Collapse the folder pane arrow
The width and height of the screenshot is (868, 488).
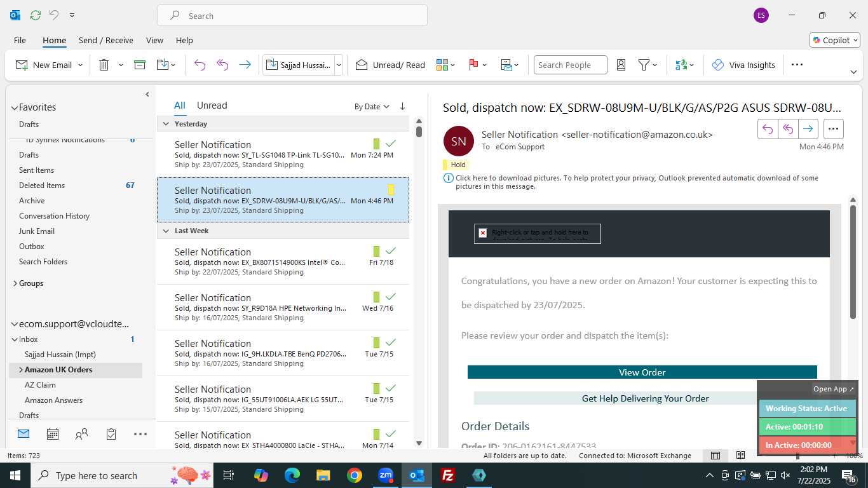pyautogui.click(x=147, y=94)
